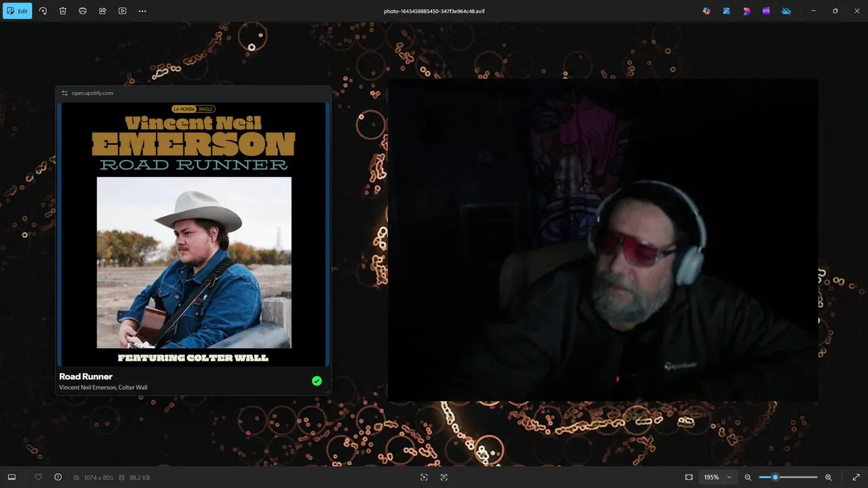Open the 195% zoom level dropdown

tap(717, 477)
